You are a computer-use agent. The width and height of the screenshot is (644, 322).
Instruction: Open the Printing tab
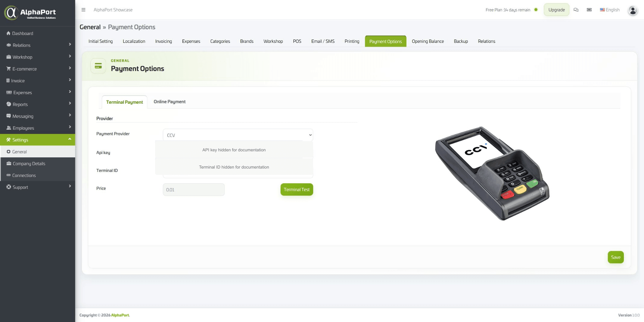click(352, 41)
